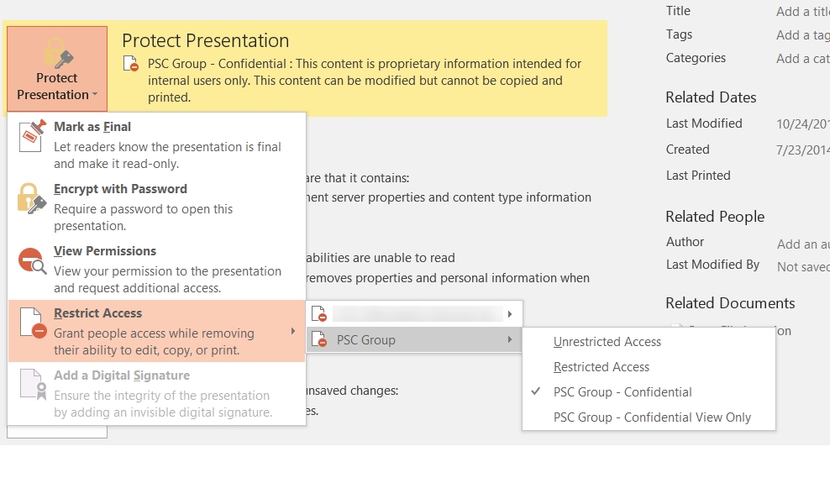Open the Protect Presentation dropdown button
The image size is (830, 504).
pos(57,69)
